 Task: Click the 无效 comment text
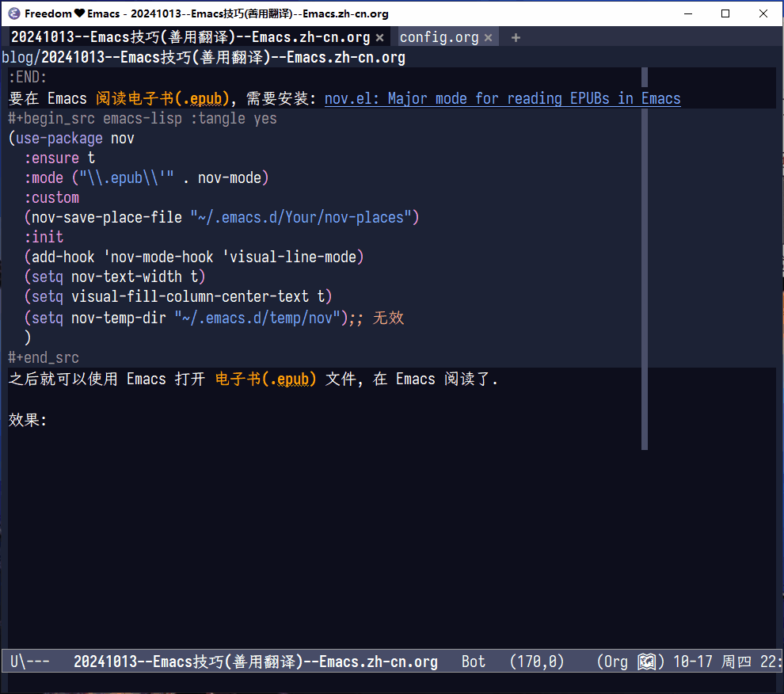coord(389,318)
